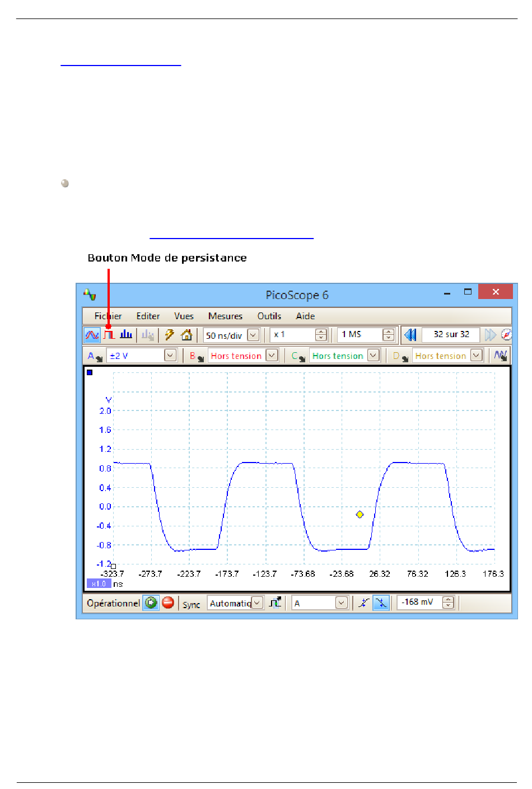Viewport: 532px width, 789px height.
Task: Open channel D options button
Action: pos(400,356)
